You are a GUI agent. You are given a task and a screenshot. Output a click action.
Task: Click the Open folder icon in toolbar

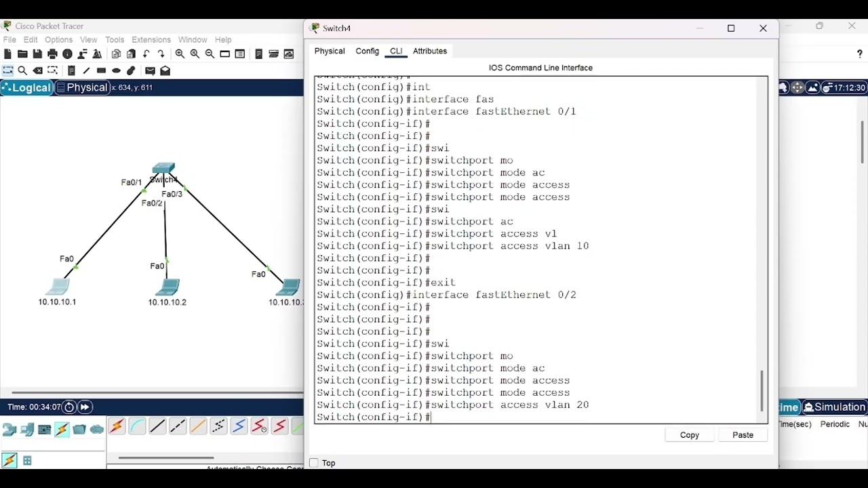[x=22, y=54]
